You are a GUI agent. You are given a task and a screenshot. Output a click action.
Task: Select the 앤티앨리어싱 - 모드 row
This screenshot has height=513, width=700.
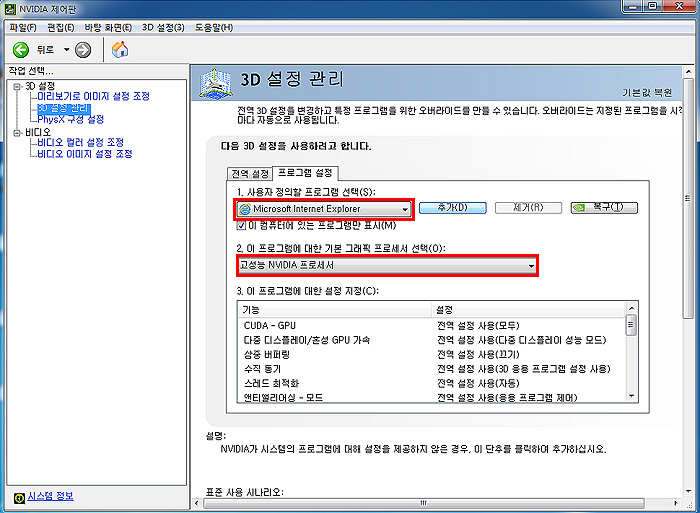pos(432,397)
